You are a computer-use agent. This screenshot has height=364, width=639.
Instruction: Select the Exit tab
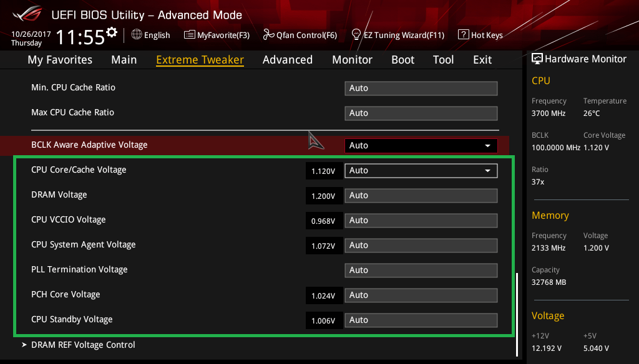tap(482, 60)
